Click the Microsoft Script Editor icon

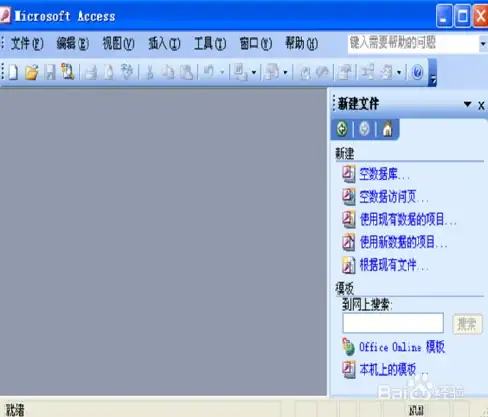[322, 72]
